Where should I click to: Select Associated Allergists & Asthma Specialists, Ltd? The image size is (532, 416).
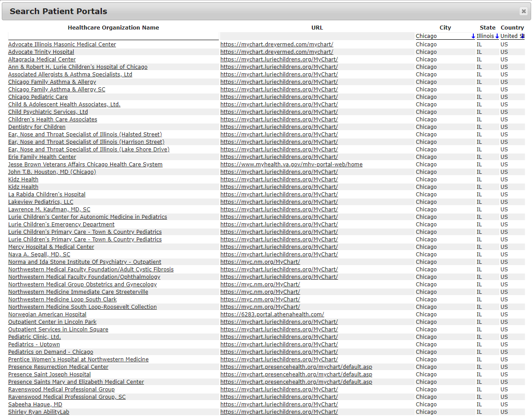click(x=70, y=75)
